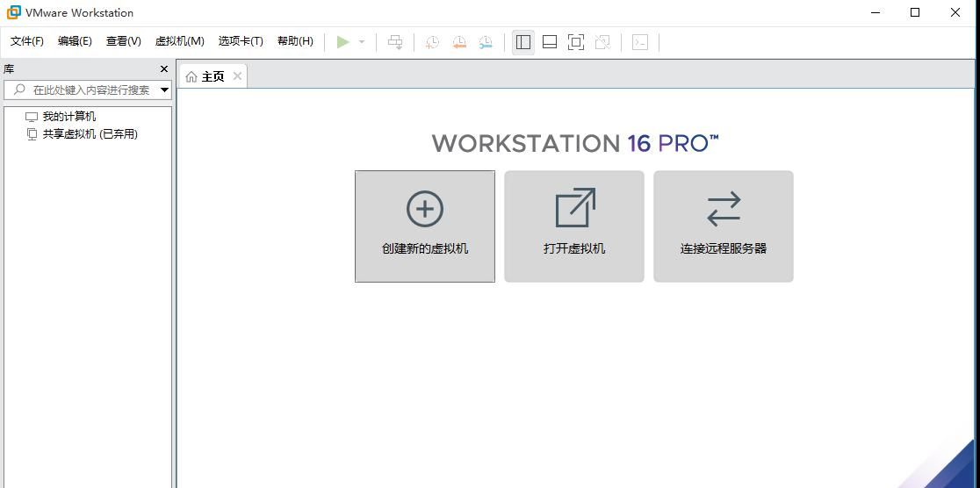Viewport: 980px width, 488px height.
Task: Open the 选项卡(T) menu
Action: click(241, 41)
